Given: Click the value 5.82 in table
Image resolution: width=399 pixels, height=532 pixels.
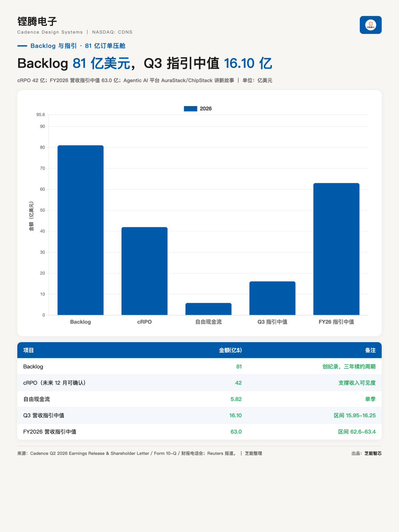Looking at the screenshot, I should click(236, 399).
